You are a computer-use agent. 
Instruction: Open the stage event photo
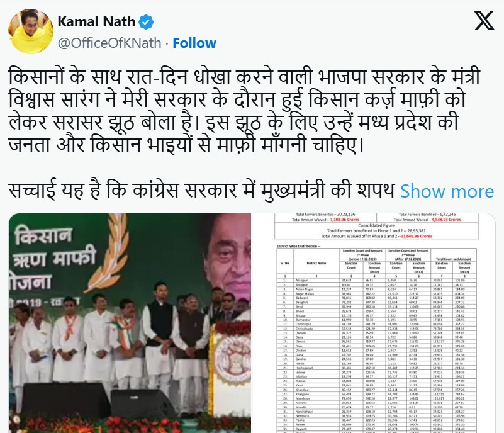click(x=130, y=323)
